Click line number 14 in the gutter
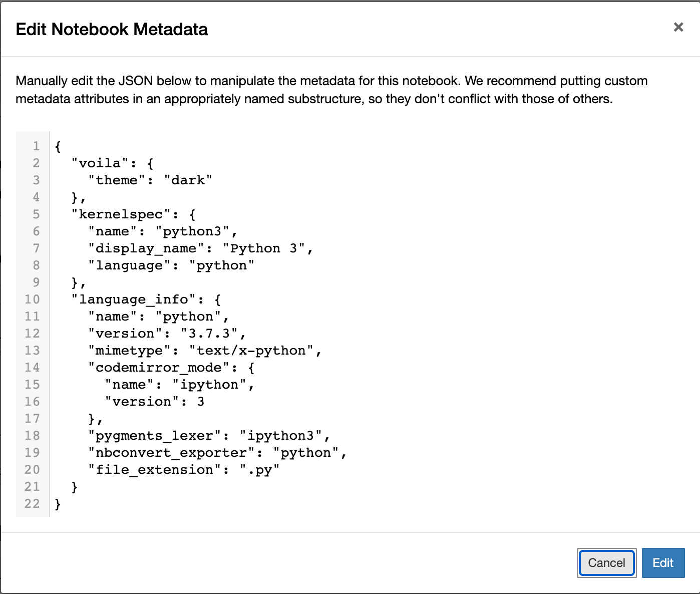Screen dimensions: 700x594 click(32, 368)
